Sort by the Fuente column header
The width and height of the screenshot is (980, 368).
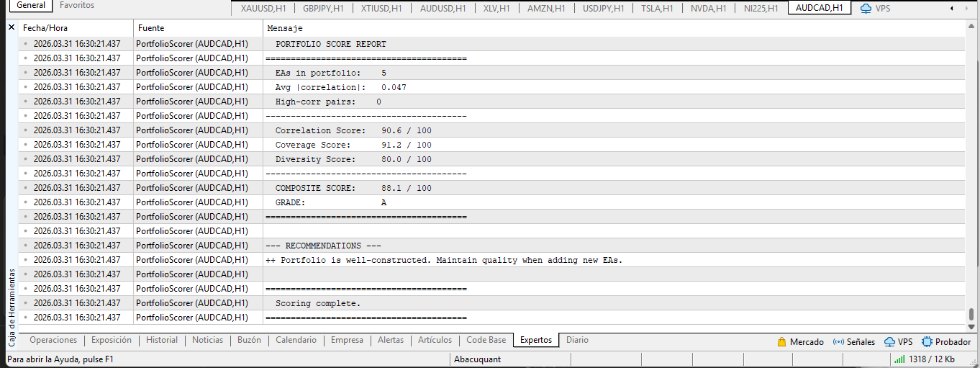[198, 28]
